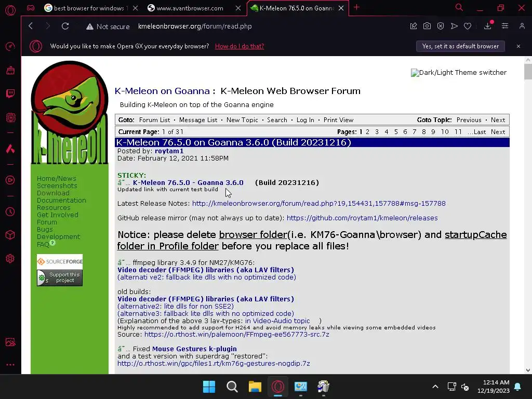532x399 pixels.
Task: Open Aria AI sidebar icon
Action: [10, 149]
